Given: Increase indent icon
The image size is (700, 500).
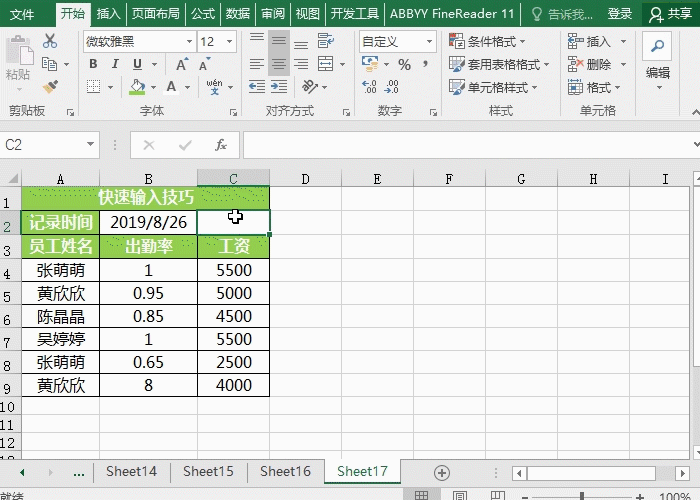Looking at the screenshot, I should [x=279, y=87].
